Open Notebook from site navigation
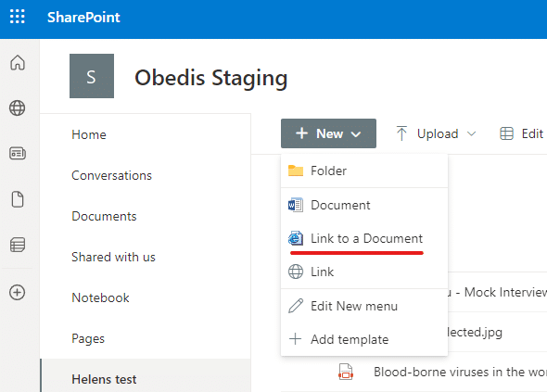Image resolution: width=547 pixels, height=392 pixels. [x=100, y=297]
